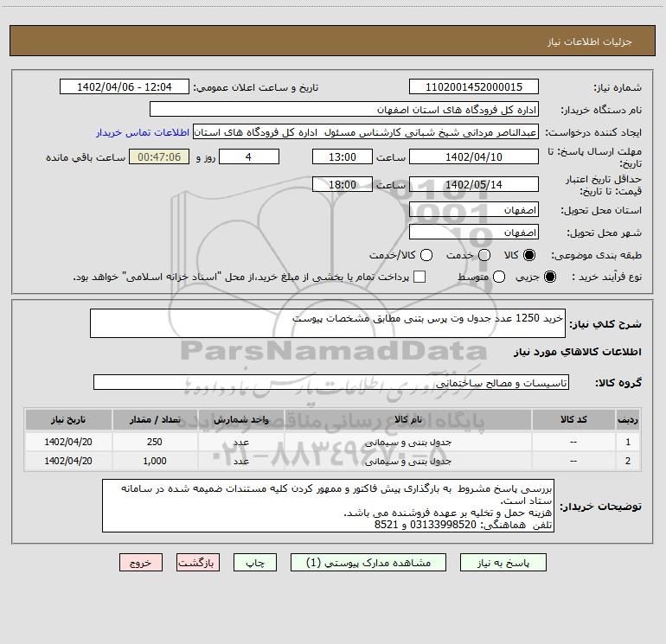
Task: Select the جزیی purchase type radio
Action: pyautogui.click(x=549, y=277)
